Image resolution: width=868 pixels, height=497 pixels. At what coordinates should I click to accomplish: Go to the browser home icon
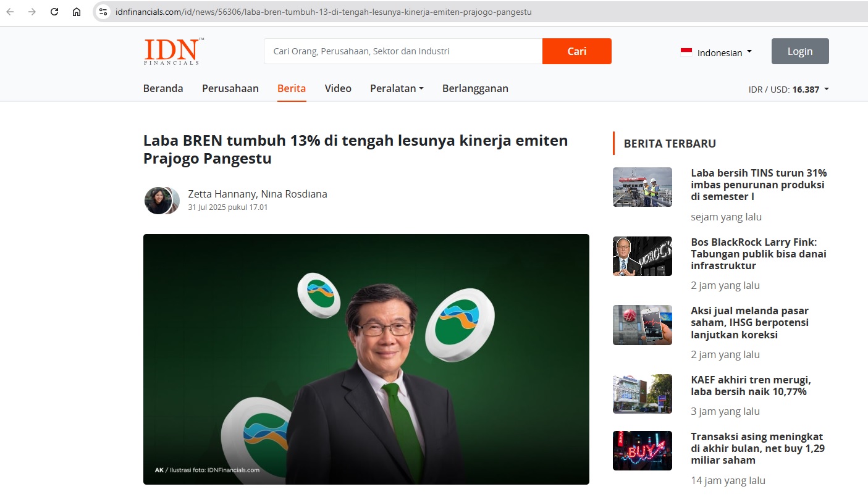[x=77, y=12]
